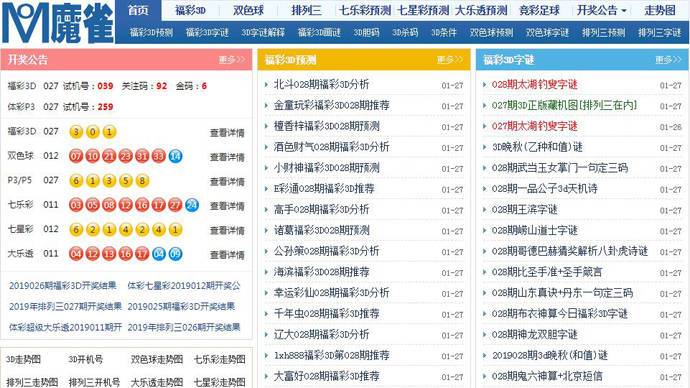This screenshot has height=388, width=690.
Task: Open 福彩3D画谜 sub-navigation link
Action: [319, 33]
